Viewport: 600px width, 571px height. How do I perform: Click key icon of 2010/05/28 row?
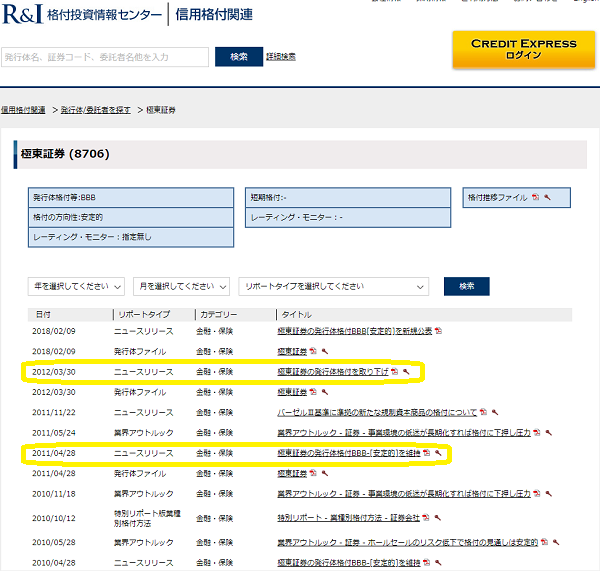click(x=556, y=542)
